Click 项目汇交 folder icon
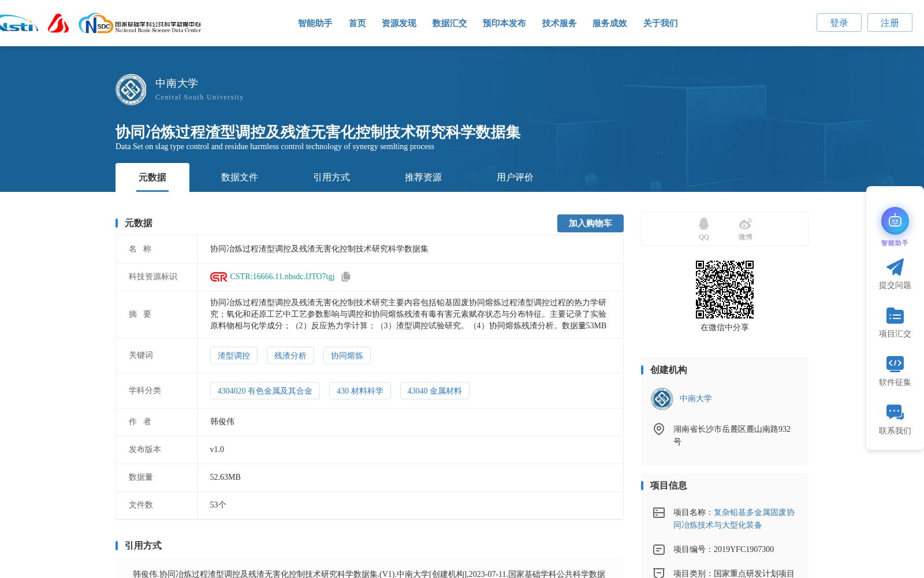This screenshot has width=924, height=578. click(895, 316)
